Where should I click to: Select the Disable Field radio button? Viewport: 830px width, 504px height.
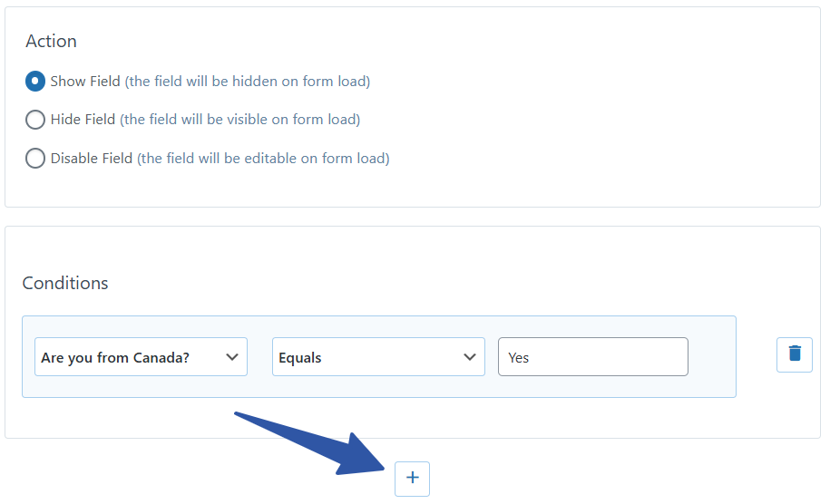coord(35,159)
